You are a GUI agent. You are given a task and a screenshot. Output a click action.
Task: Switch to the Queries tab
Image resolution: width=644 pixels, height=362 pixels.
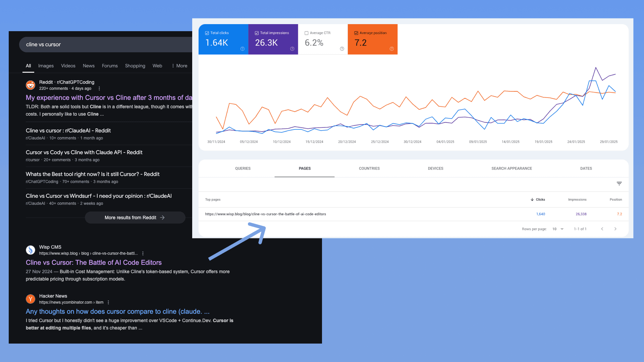tap(243, 169)
